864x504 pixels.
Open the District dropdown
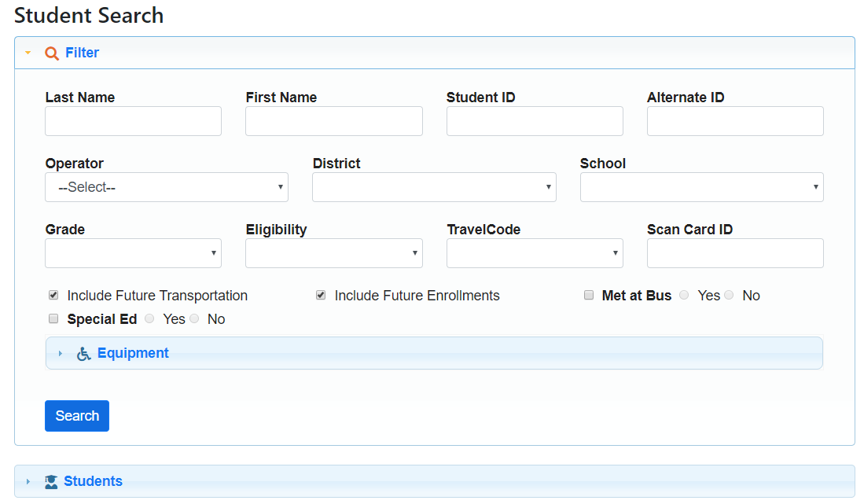(x=434, y=188)
